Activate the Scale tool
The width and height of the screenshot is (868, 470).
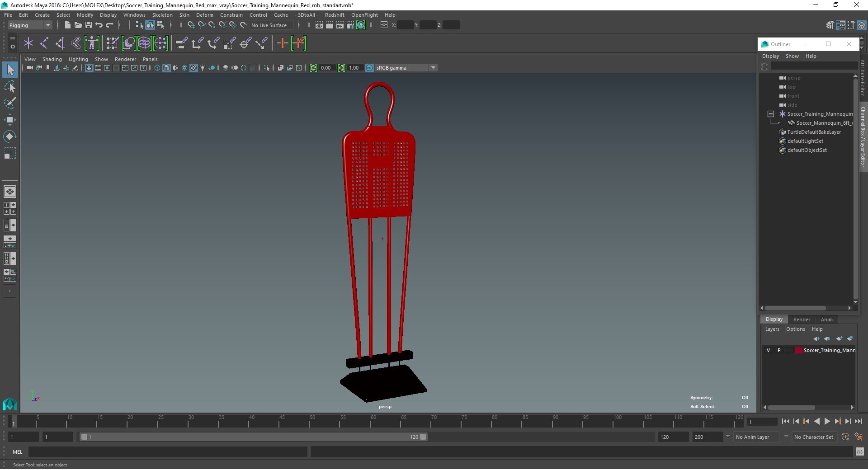click(x=10, y=153)
